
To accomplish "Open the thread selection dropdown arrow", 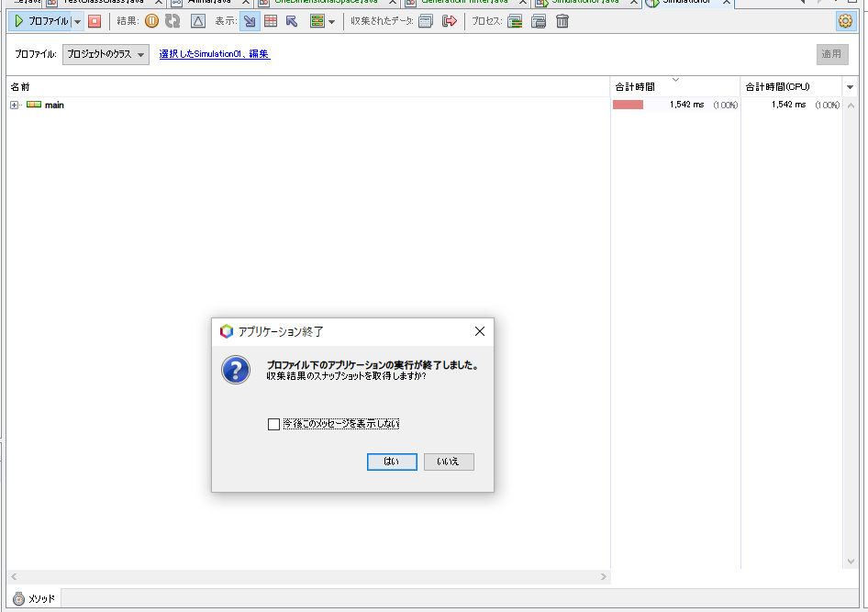I will coord(331,22).
